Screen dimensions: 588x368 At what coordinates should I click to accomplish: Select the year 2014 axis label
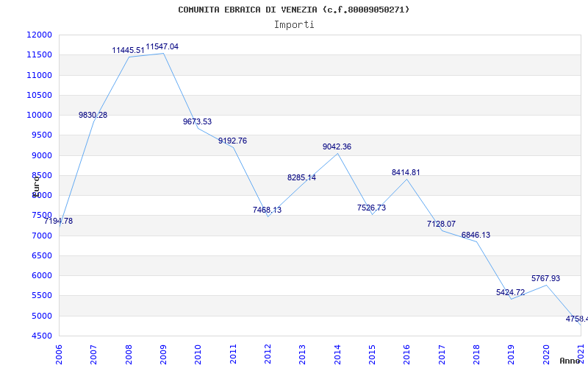(x=337, y=354)
